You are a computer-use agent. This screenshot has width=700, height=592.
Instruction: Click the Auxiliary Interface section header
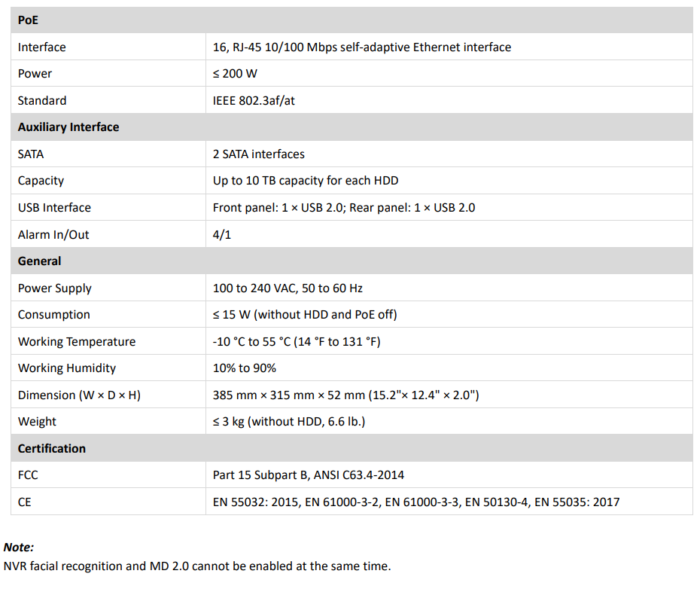pos(68,127)
